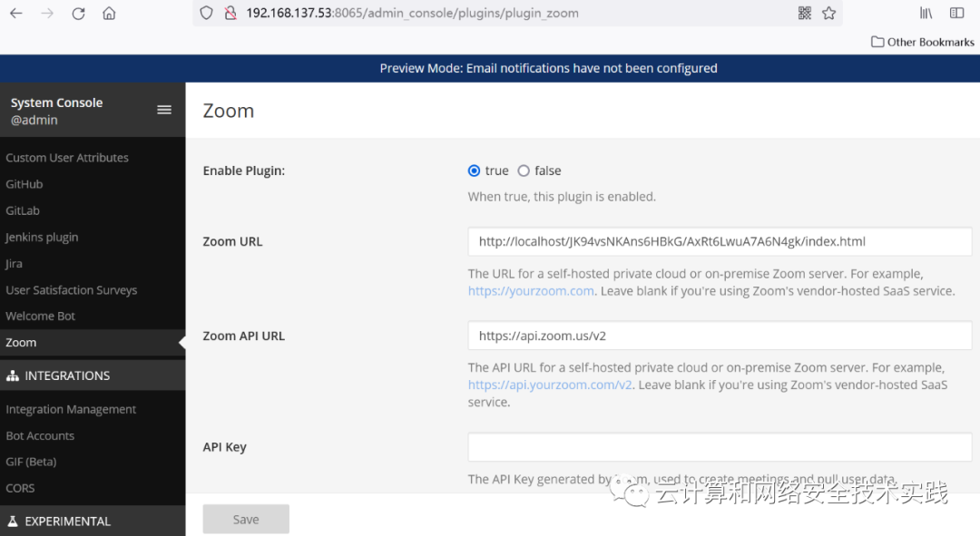Viewport: 980px width, 536px height.
Task: Show the page QR code icon
Action: click(x=804, y=13)
